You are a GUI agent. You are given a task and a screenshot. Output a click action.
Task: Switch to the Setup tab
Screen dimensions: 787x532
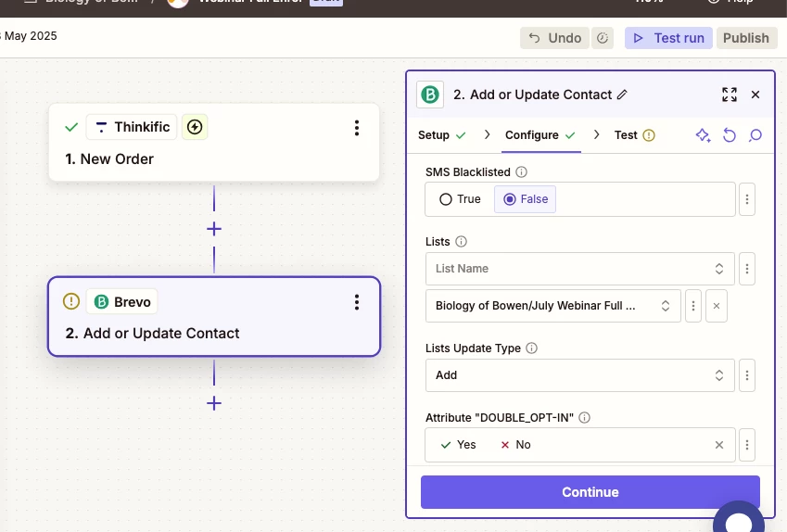point(441,135)
